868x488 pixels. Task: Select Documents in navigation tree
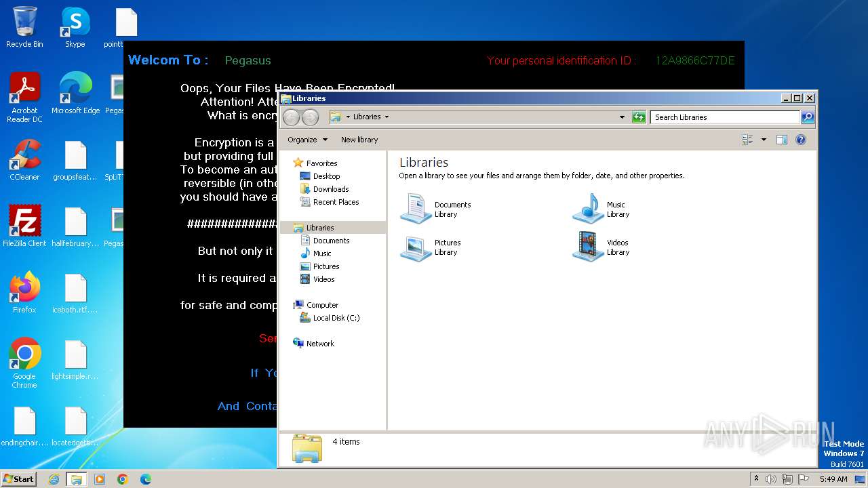pyautogui.click(x=325, y=241)
